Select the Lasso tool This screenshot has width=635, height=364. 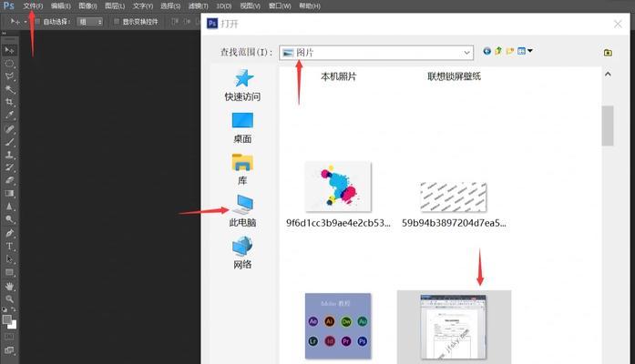[x=9, y=76]
